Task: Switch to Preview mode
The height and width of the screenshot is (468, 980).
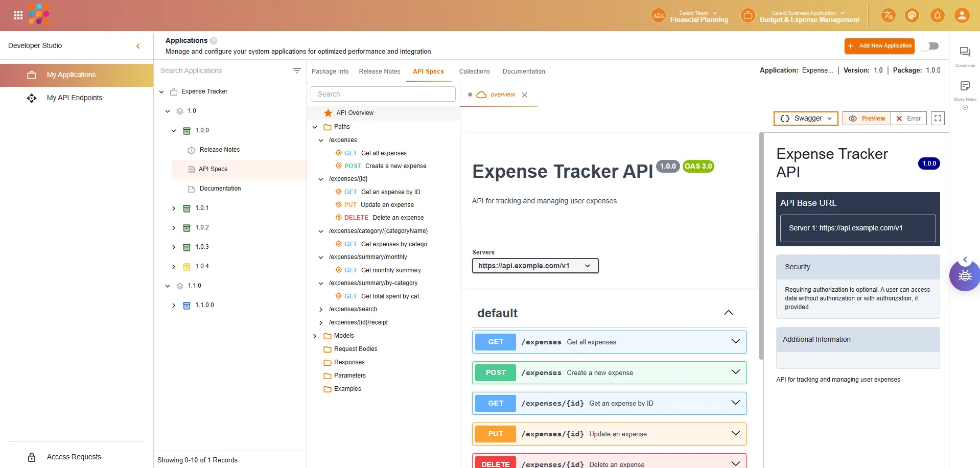Action: tap(867, 119)
